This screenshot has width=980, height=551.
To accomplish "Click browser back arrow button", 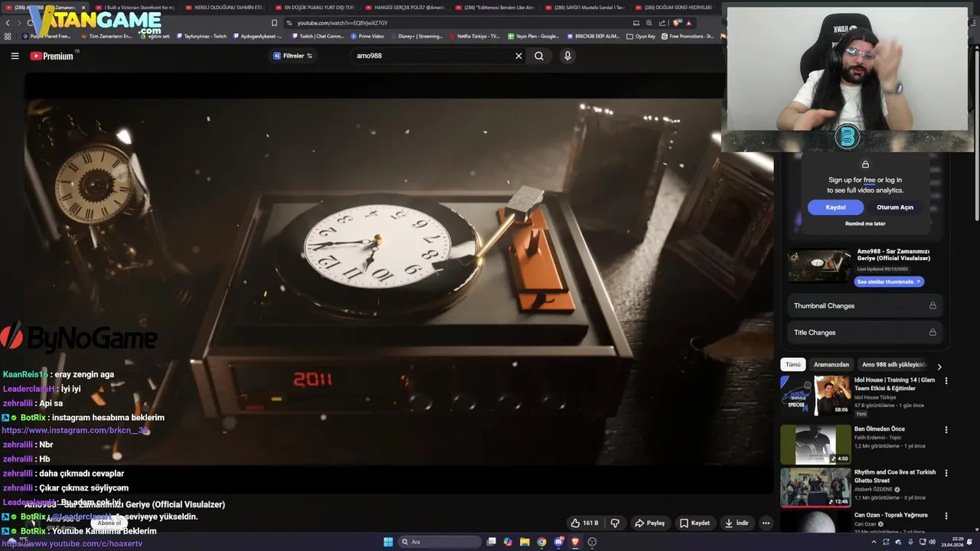I will [8, 23].
